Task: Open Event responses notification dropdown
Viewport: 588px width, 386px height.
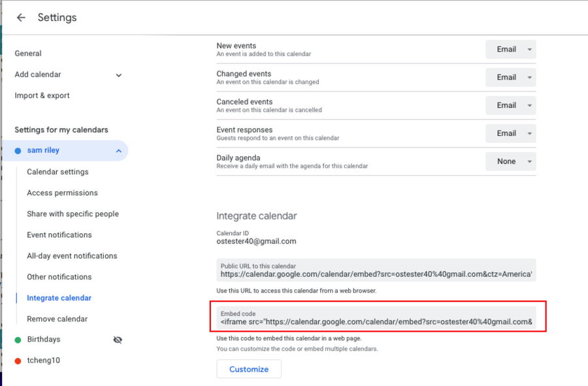Action: tap(510, 133)
